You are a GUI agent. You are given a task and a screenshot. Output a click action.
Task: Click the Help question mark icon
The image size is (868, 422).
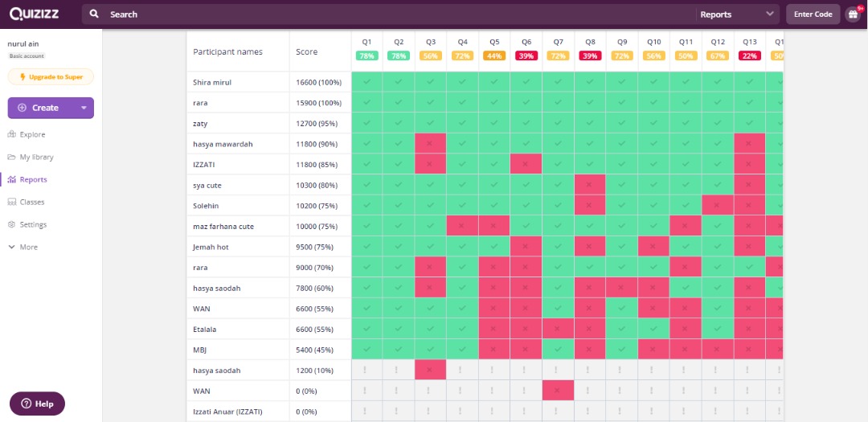point(26,404)
